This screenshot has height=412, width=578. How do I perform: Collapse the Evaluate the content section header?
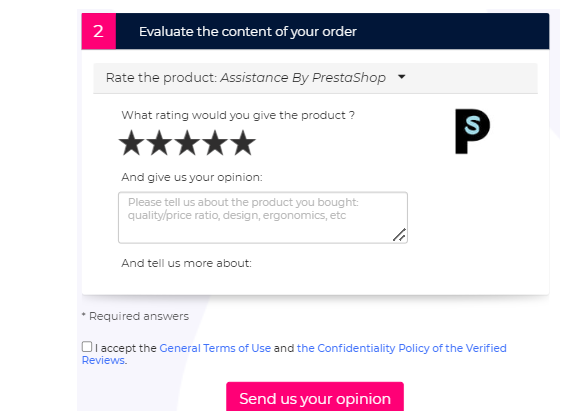pos(315,31)
